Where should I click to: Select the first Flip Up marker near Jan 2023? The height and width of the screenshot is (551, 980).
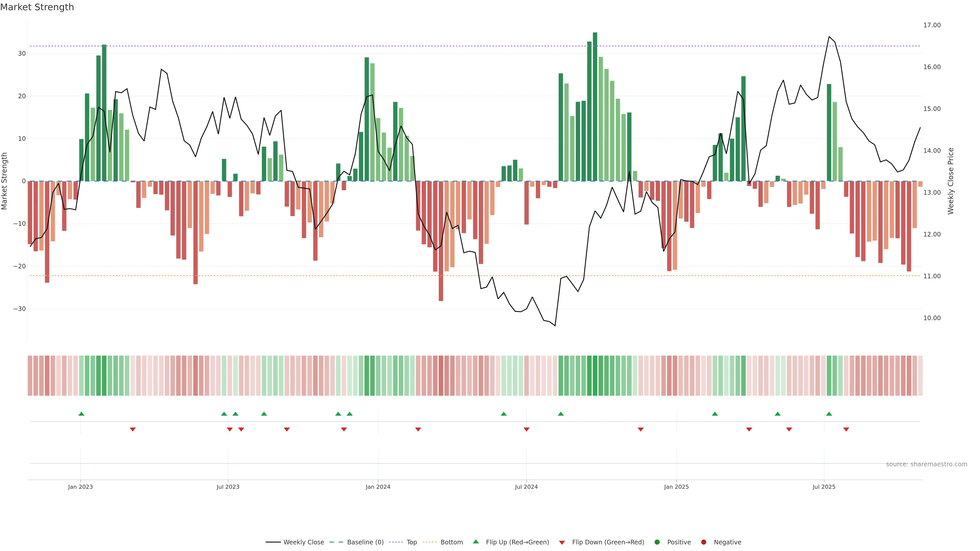(81, 414)
